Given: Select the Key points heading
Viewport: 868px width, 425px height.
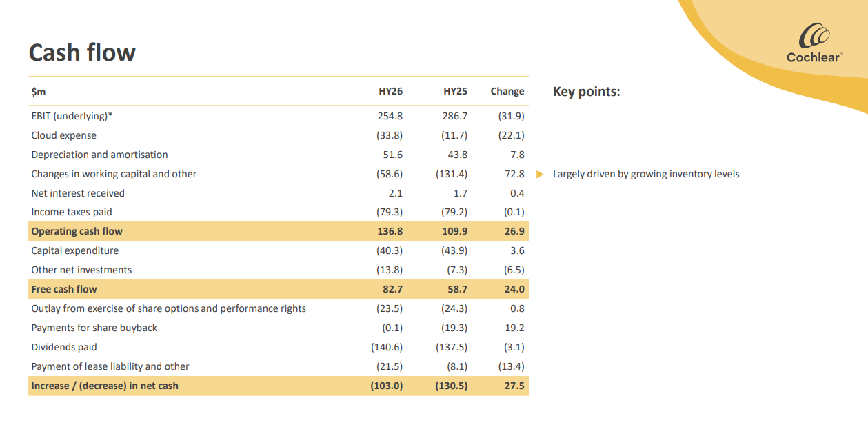Looking at the screenshot, I should 586,91.
